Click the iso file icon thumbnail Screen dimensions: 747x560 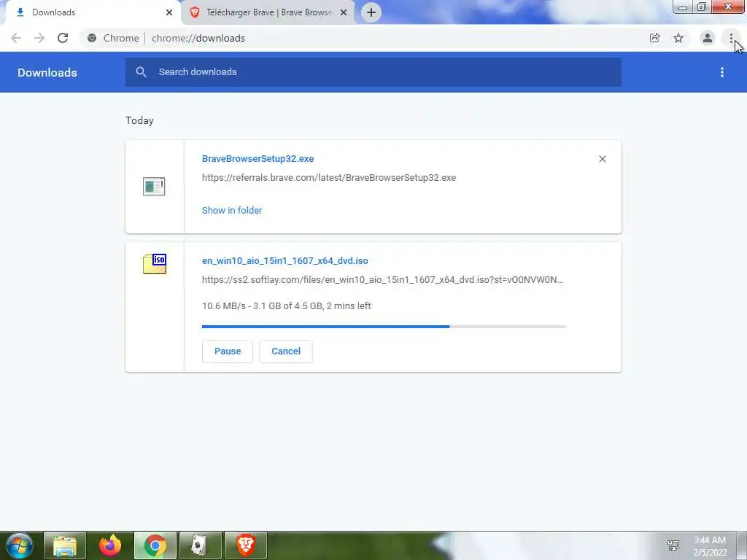(x=155, y=264)
